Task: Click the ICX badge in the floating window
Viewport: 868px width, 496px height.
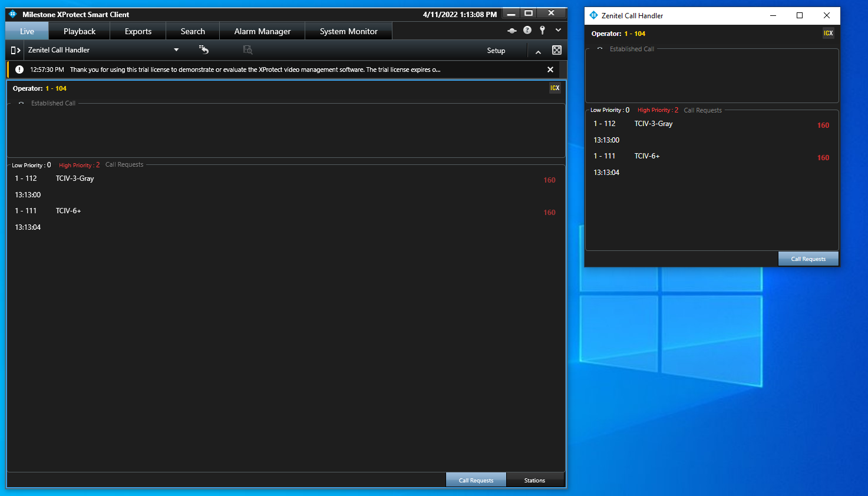Action: [828, 33]
